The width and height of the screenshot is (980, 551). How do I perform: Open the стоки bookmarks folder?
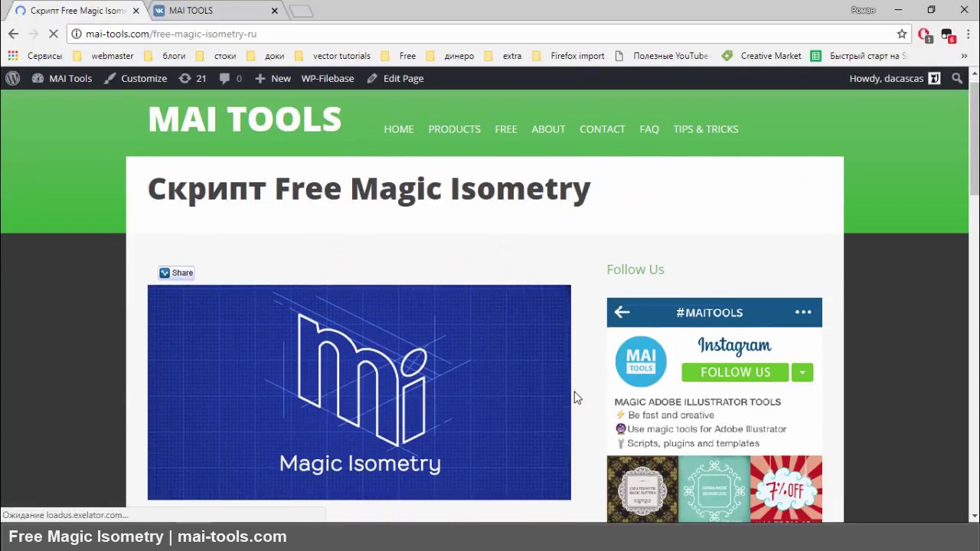(x=217, y=56)
